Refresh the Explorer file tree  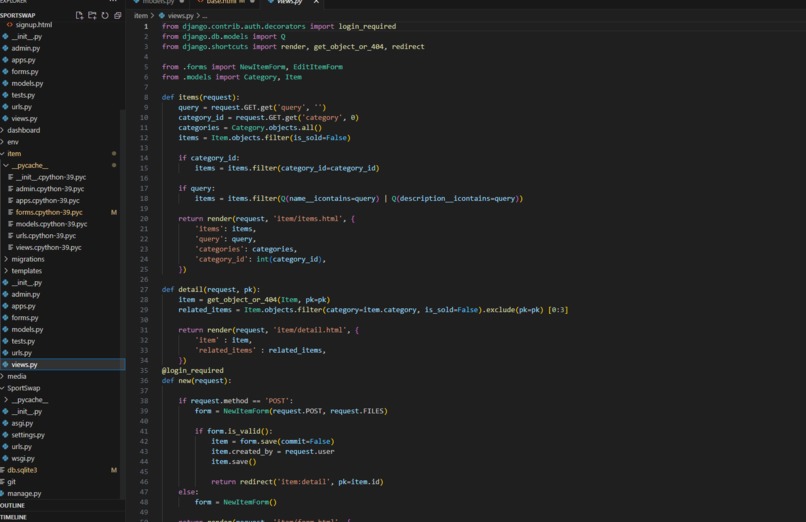(105, 15)
